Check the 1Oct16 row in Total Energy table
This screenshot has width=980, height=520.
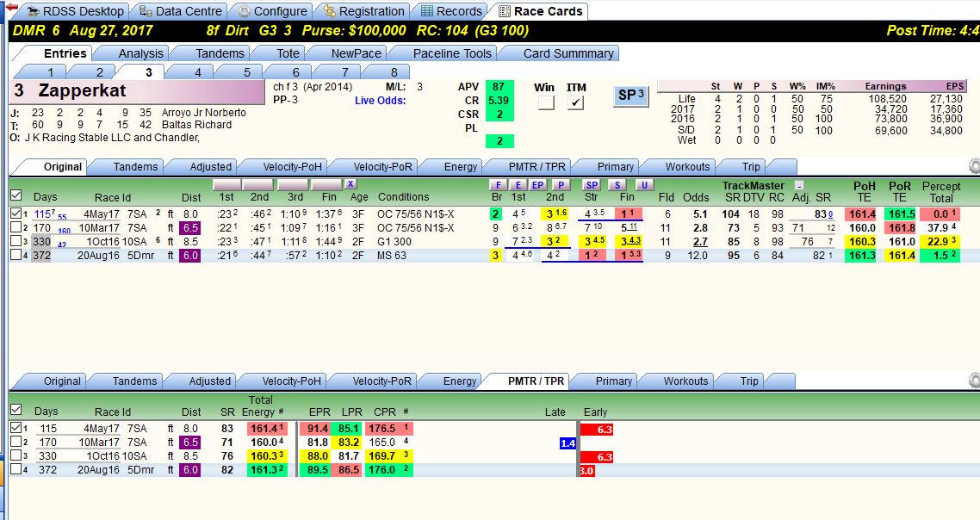(16, 455)
